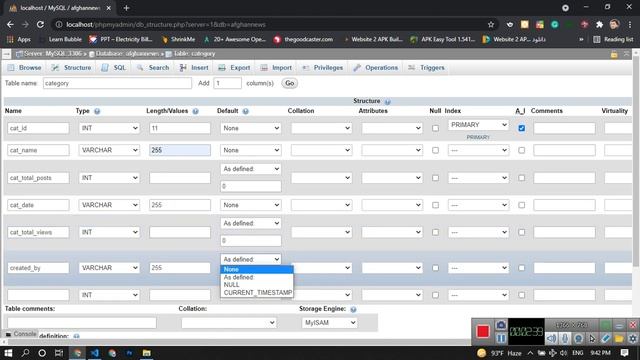Open the Index dropdown showing PRIMARY
The height and width of the screenshot is (360, 640).
coord(478,125)
